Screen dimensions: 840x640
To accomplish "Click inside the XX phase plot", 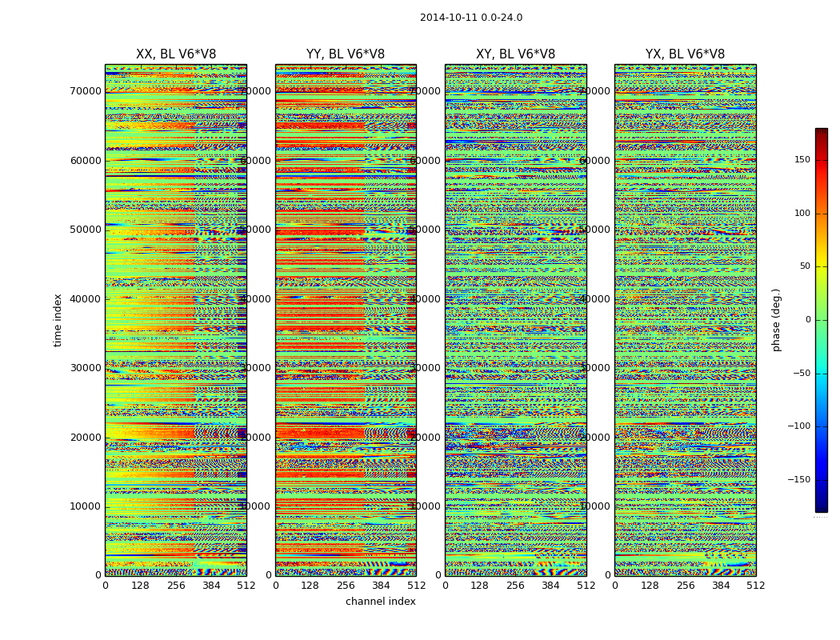I will tap(176, 320).
